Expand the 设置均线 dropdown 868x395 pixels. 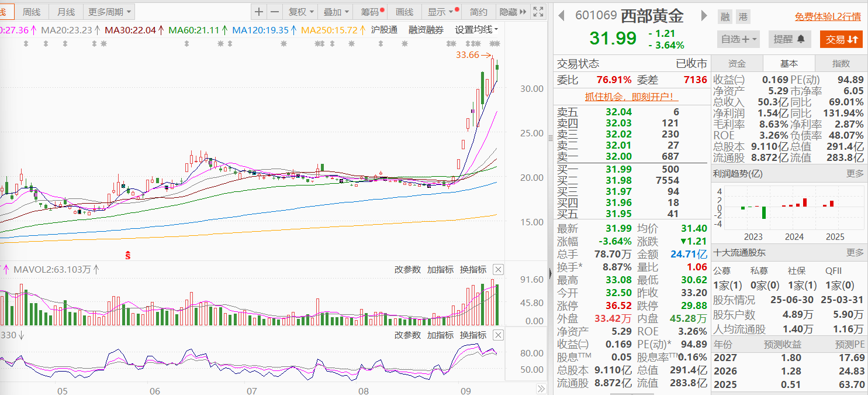[x=476, y=29]
